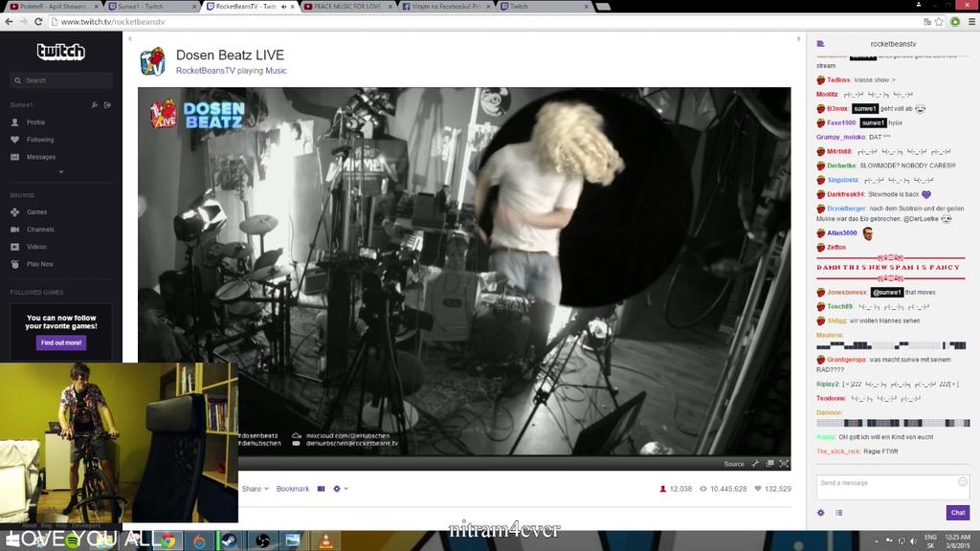Open the RocketBeansTV channel link
980x551 pixels.
click(206, 71)
